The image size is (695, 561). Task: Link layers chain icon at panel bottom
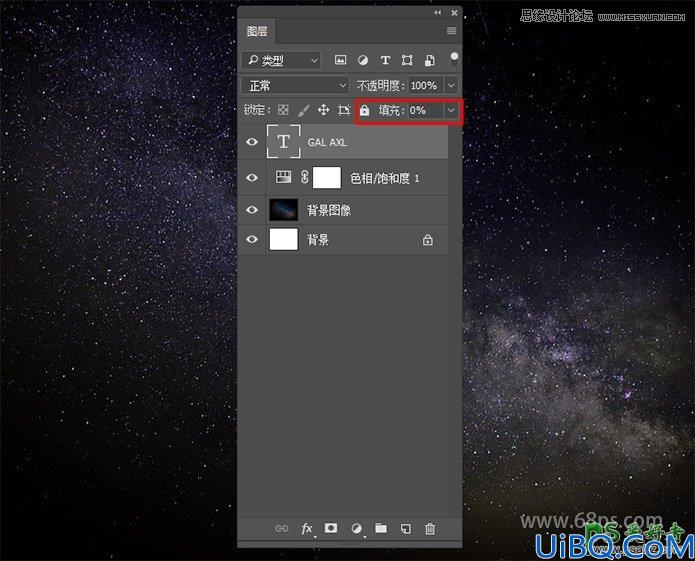tap(282, 528)
